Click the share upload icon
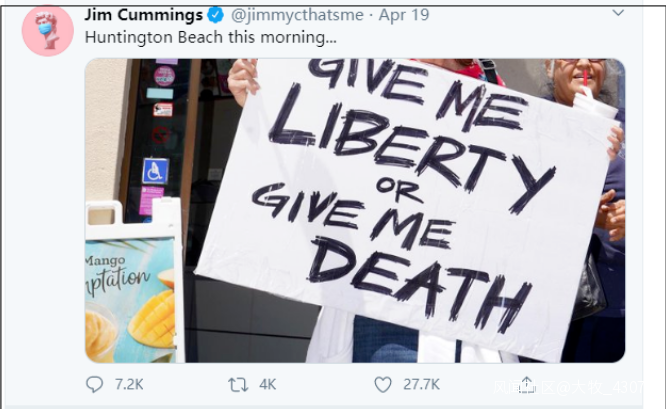This screenshot has height=409, width=666. pyautogui.click(x=527, y=384)
